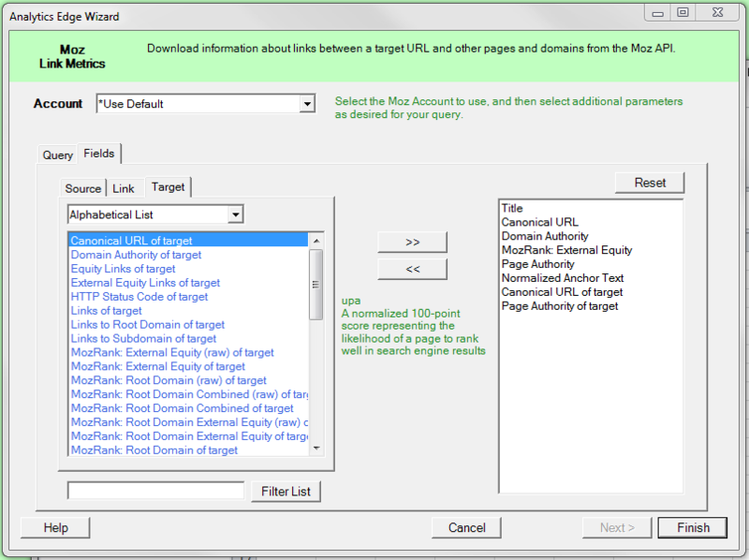This screenshot has width=749, height=560.
Task: Choose HTTP Status Code of target
Action: [140, 297]
